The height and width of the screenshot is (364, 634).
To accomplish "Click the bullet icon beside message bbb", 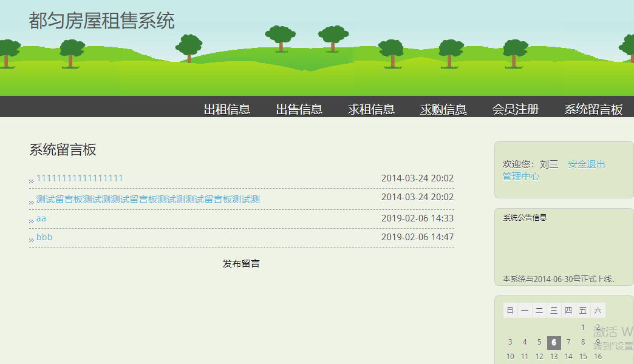I will click(x=32, y=240).
